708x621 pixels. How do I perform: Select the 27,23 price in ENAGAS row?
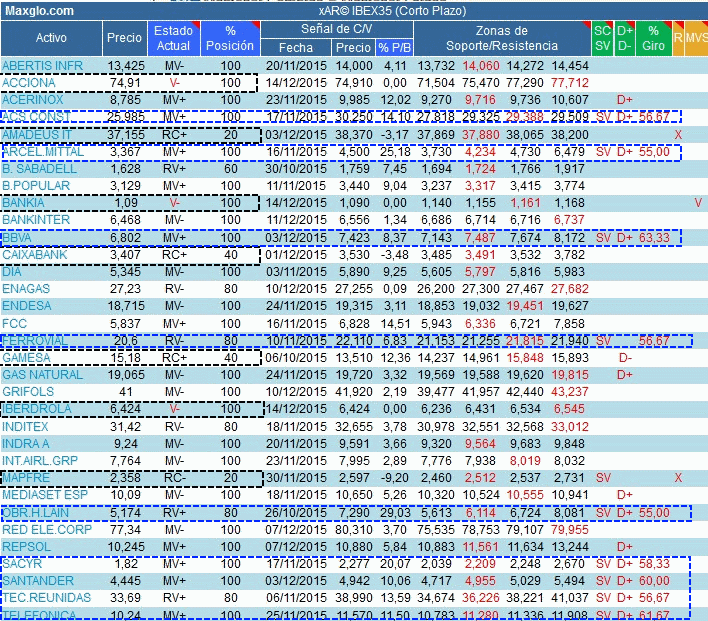[x=125, y=289]
